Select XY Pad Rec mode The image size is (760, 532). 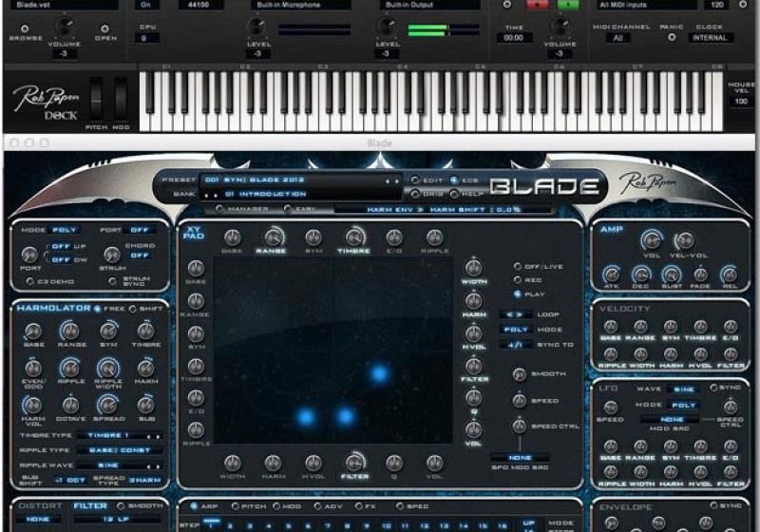point(517,280)
